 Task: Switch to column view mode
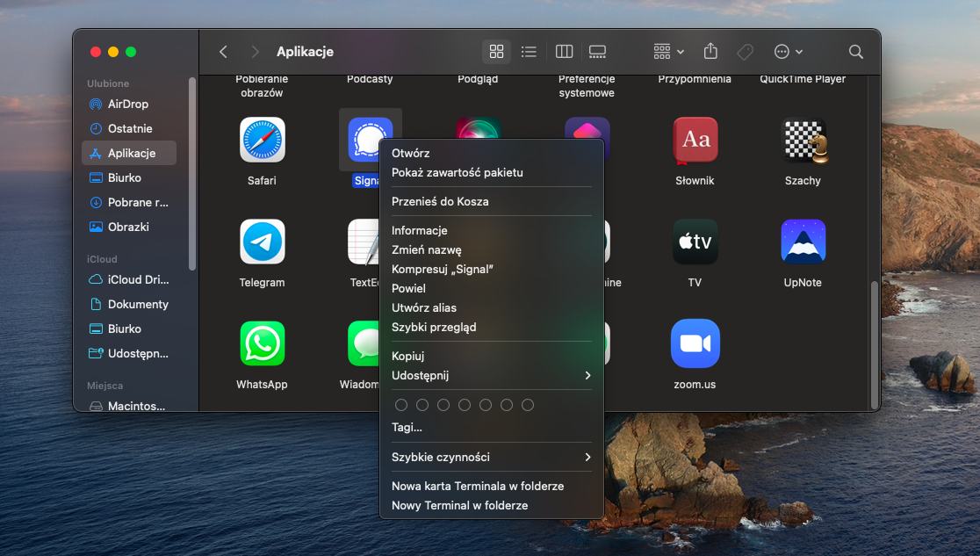(565, 52)
